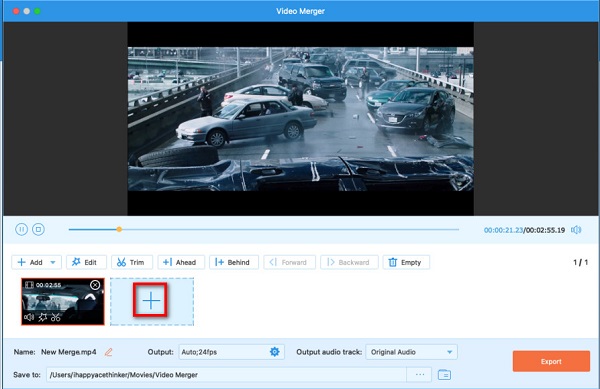
Task: Open output settings gear icon
Action: pos(275,352)
